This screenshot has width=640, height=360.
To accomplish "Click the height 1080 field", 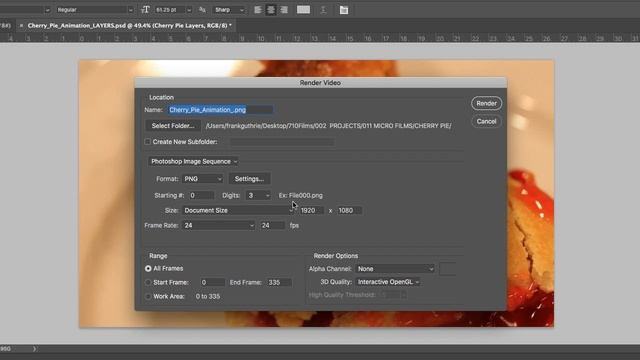I will coord(349,210).
